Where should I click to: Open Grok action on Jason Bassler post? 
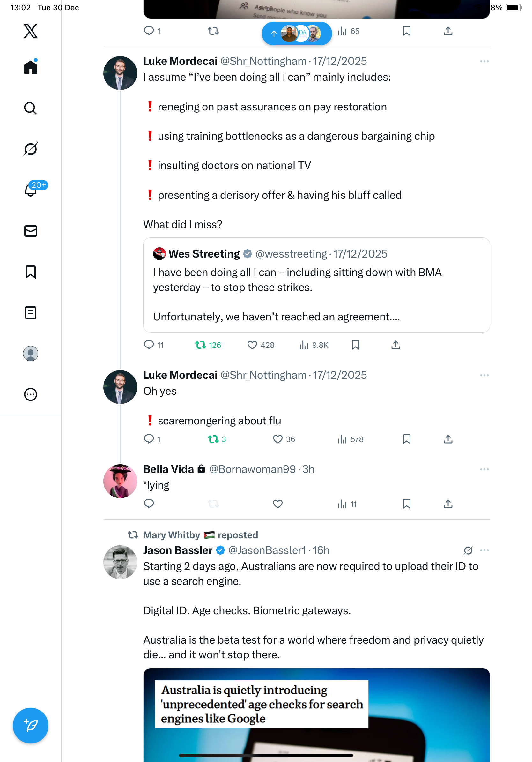point(468,550)
